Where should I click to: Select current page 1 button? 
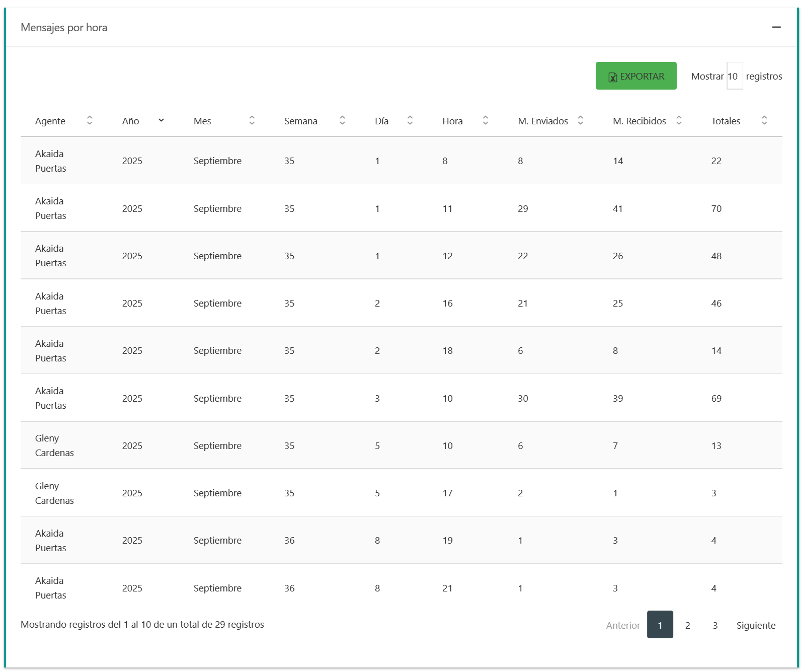pyautogui.click(x=660, y=625)
